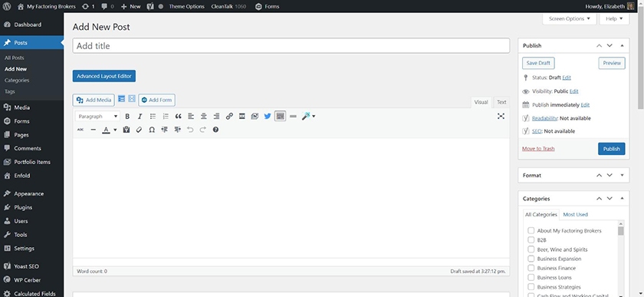Screen dimensions: 644x297
Task: Clear formatting with the eraser icon
Action: pyautogui.click(x=139, y=130)
